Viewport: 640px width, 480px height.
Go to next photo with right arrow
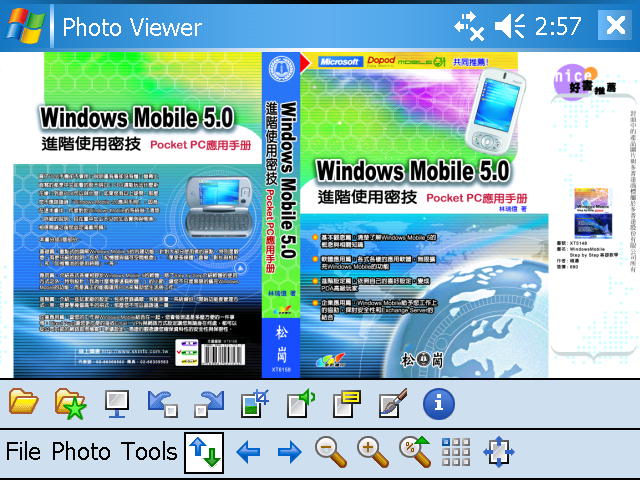click(289, 452)
